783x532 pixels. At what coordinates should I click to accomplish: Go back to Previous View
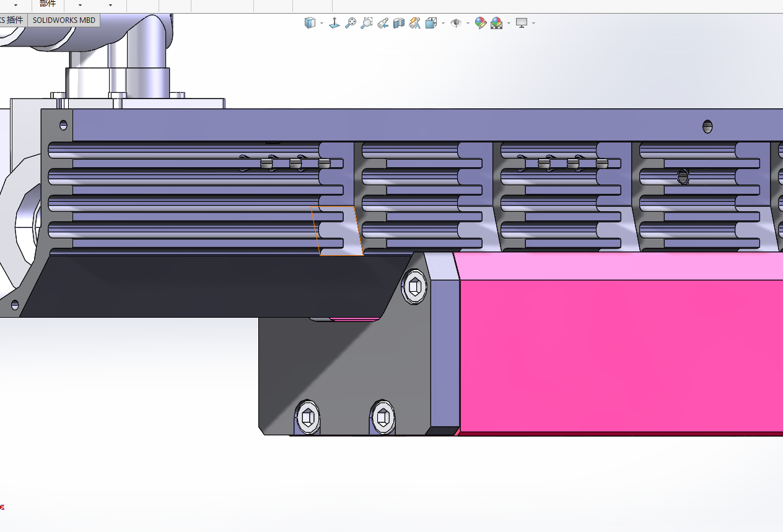point(383,24)
